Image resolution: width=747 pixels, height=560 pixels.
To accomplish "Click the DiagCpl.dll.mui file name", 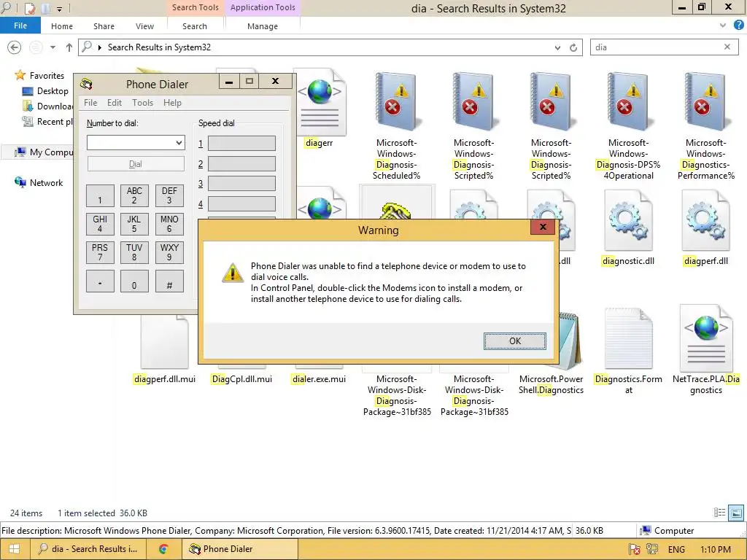I will point(241,379).
